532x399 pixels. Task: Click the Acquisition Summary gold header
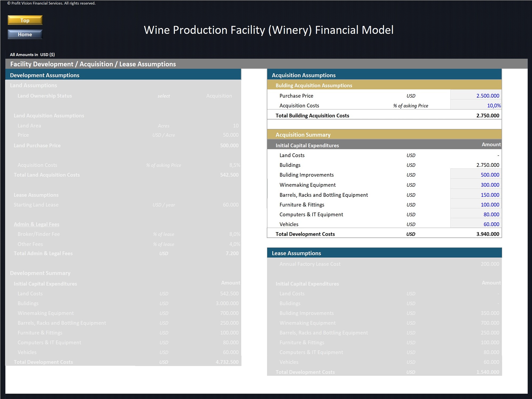click(x=384, y=135)
